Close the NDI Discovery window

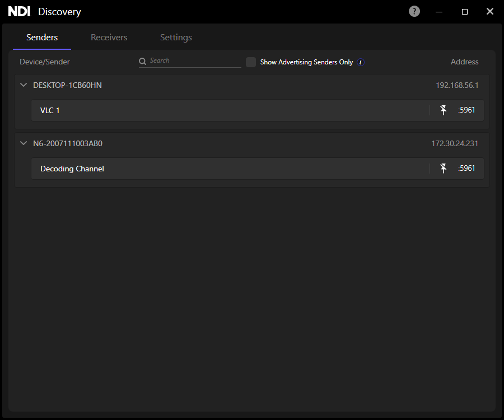tap(490, 12)
